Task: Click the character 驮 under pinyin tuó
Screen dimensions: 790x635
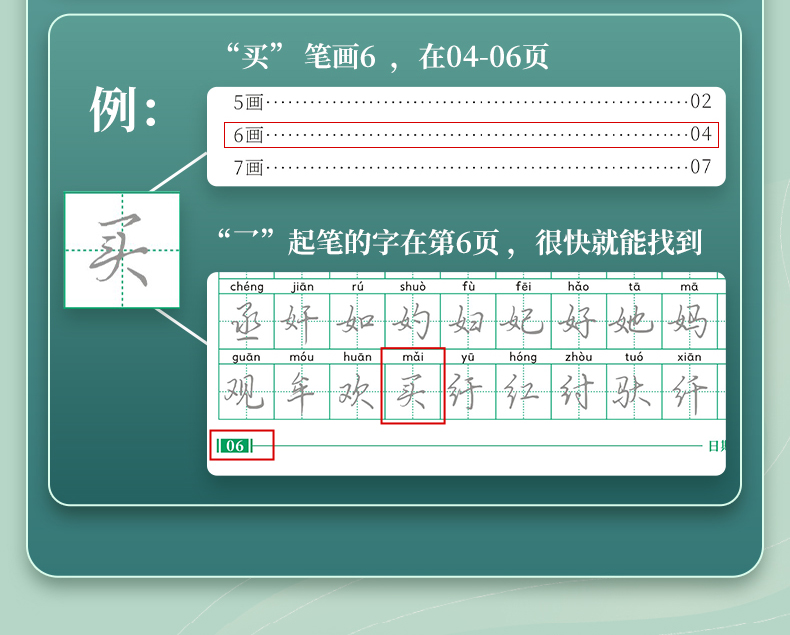Action: (634, 392)
